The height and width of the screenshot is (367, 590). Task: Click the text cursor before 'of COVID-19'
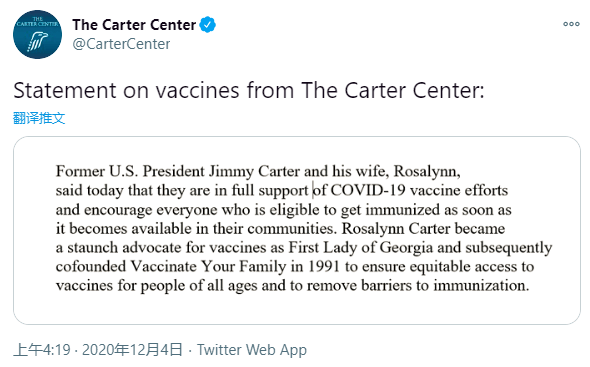click(313, 190)
